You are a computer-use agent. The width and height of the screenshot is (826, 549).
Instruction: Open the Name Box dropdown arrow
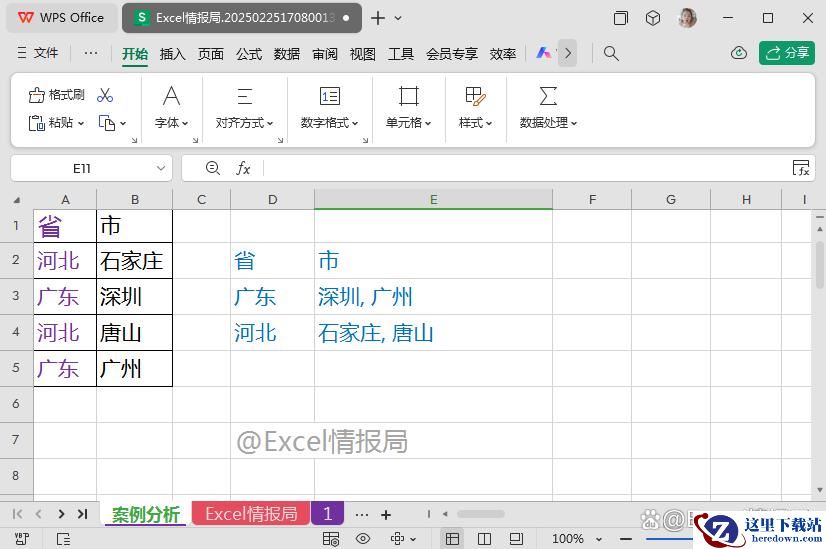point(161,168)
